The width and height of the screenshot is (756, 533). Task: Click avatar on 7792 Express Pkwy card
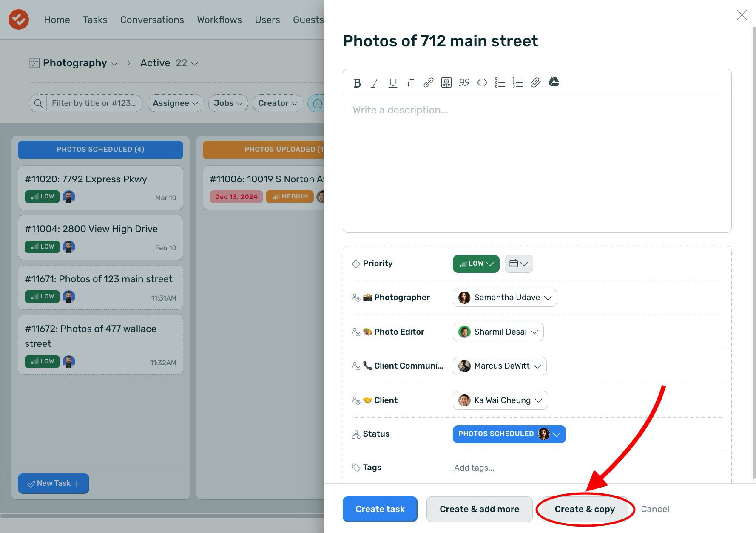pyautogui.click(x=69, y=197)
